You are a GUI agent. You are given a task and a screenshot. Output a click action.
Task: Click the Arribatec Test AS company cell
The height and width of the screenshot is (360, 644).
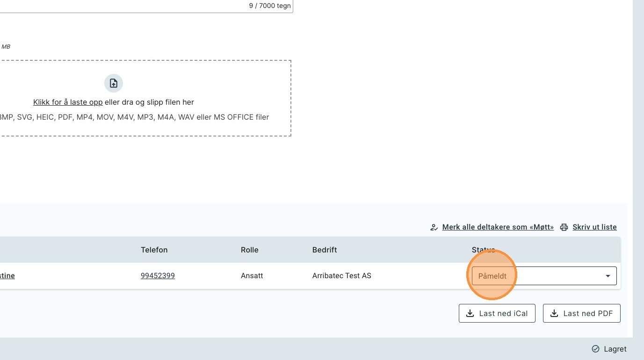coord(341,276)
